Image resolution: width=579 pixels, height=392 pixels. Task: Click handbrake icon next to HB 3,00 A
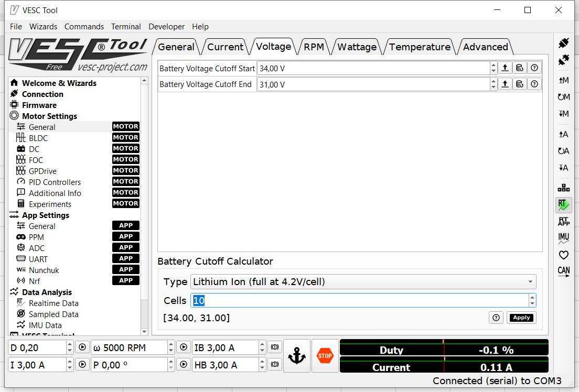click(x=274, y=365)
